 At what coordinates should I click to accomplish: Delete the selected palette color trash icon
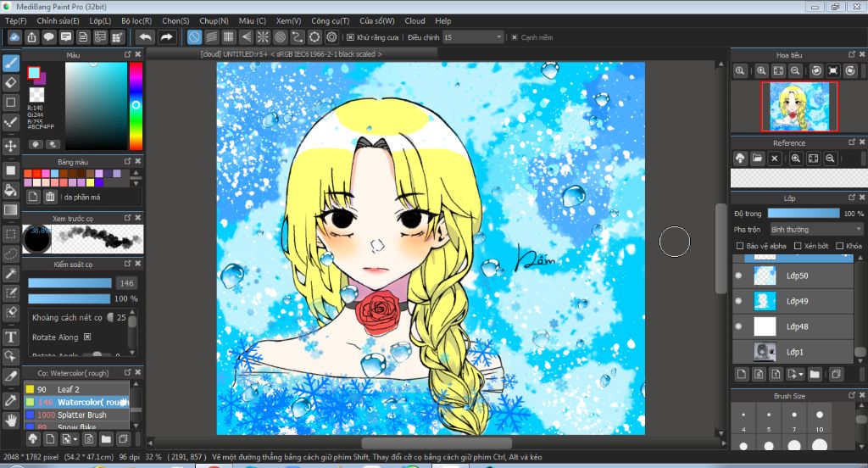pyautogui.click(x=50, y=197)
